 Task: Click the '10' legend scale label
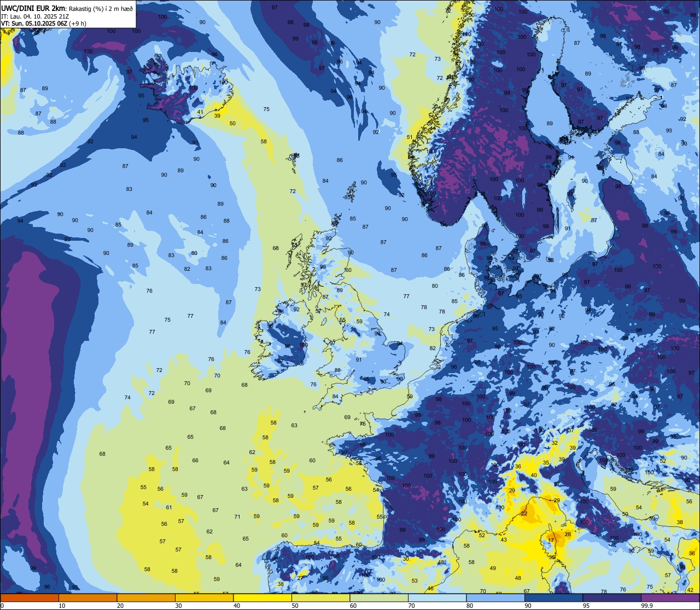click(62, 606)
